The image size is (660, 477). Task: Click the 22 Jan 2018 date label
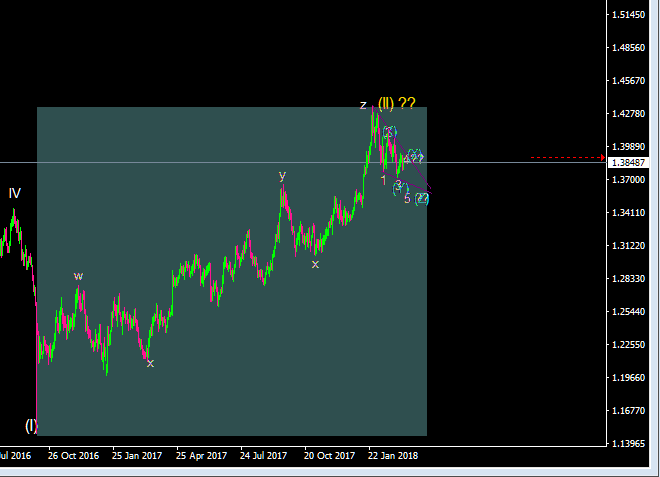click(393, 455)
